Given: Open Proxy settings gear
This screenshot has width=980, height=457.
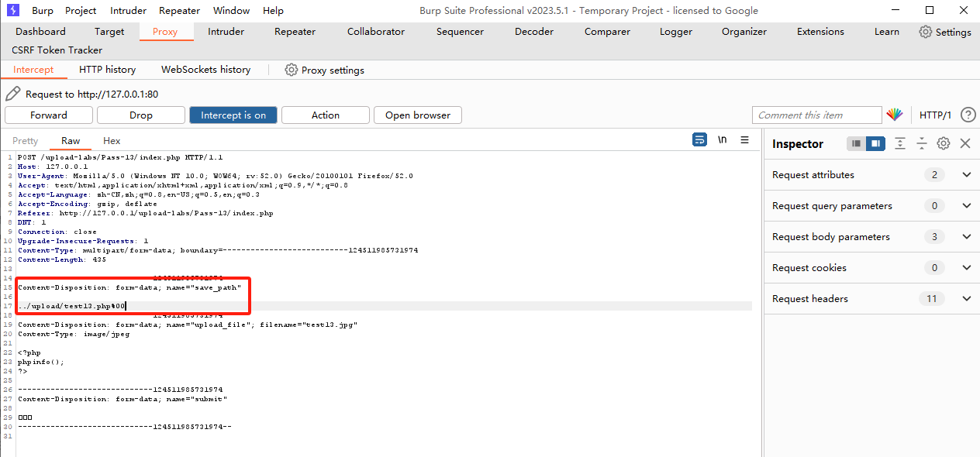Looking at the screenshot, I should coord(292,70).
